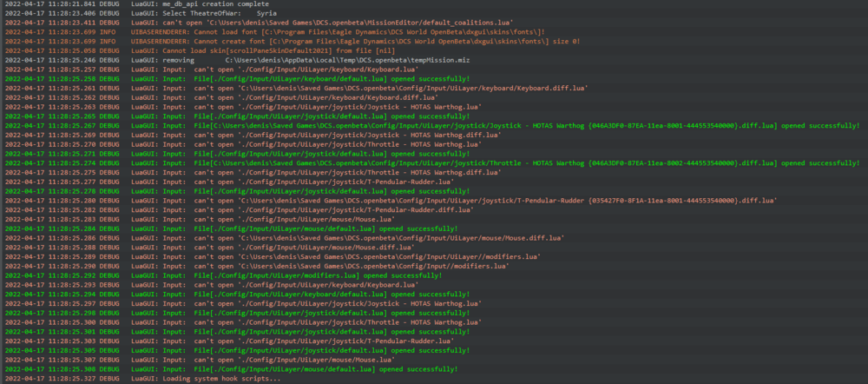The height and width of the screenshot is (384, 868).
Task: Select the 11:28:25.284 mouse/default.lua opened line
Action: tap(232, 228)
